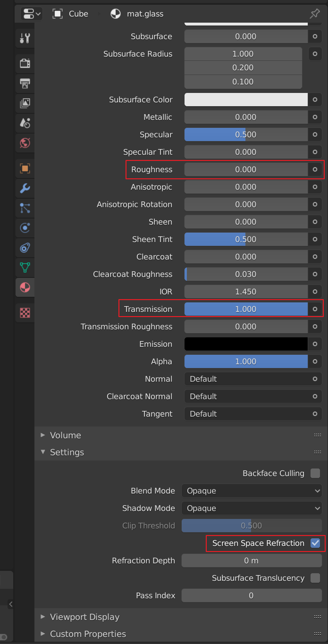328x644 pixels.
Task: Open the Material properties tab
Action: pyautogui.click(x=25, y=287)
